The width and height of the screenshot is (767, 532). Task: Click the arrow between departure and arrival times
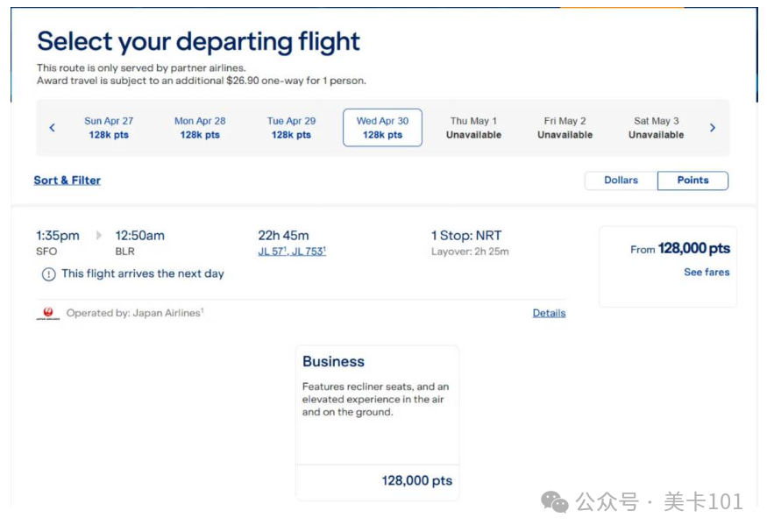click(99, 235)
